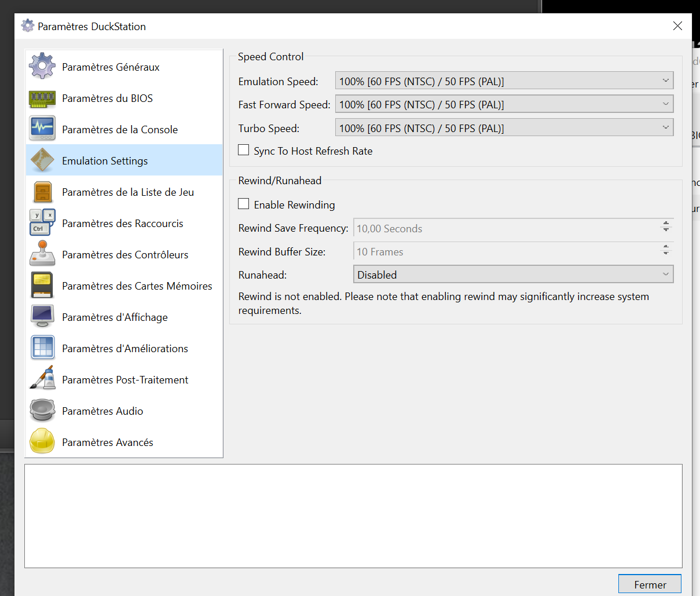Viewport: 700px width, 596px height.
Task: Click the memory card icon for Cartes Mémoires
Action: pyautogui.click(x=42, y=285)
